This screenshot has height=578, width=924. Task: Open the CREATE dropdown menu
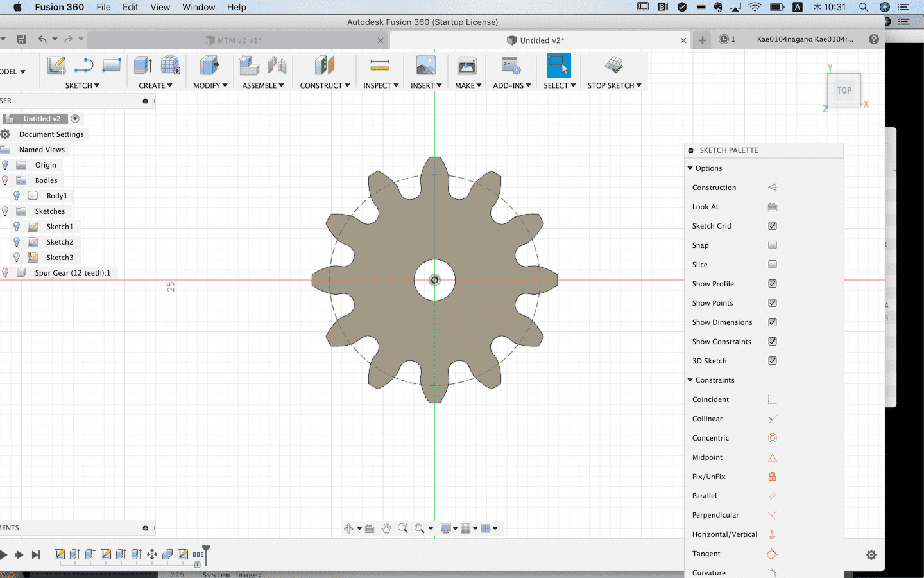[x=155, y=85]
